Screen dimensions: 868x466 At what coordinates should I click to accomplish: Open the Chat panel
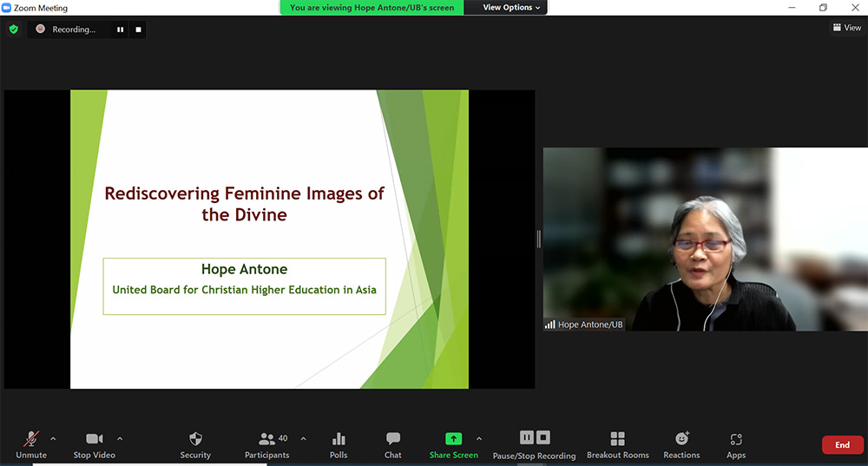[x=393, y=445]
